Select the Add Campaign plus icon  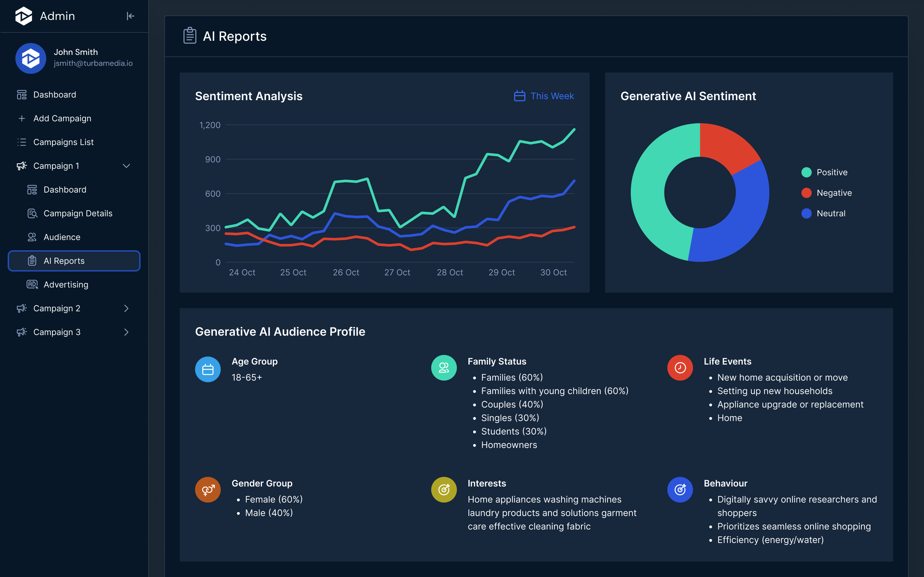[22, 118]
